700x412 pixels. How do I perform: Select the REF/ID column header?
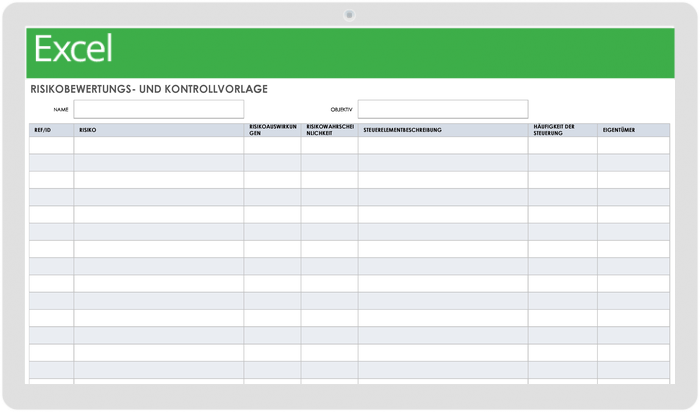pyautogui.click(x=51, y=130)
